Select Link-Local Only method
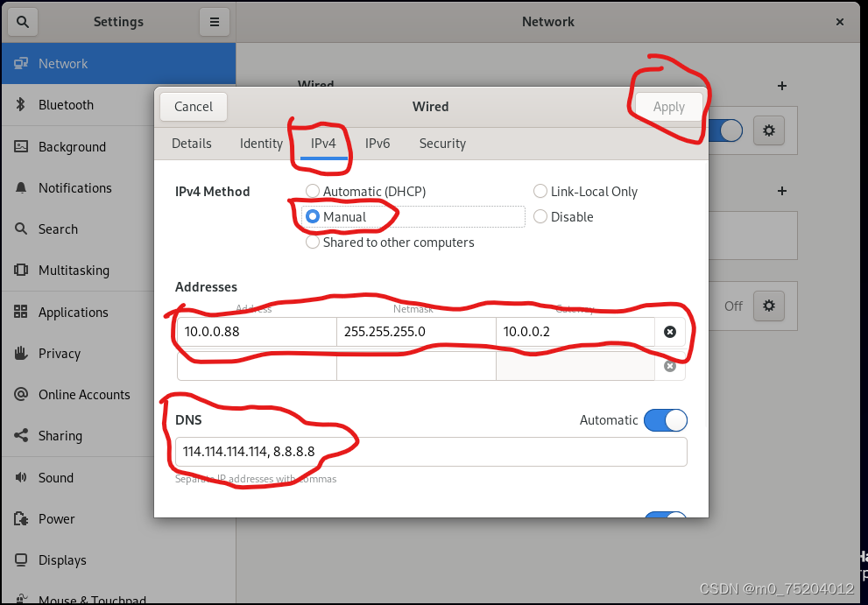The image size is (868, 605). 540,191
